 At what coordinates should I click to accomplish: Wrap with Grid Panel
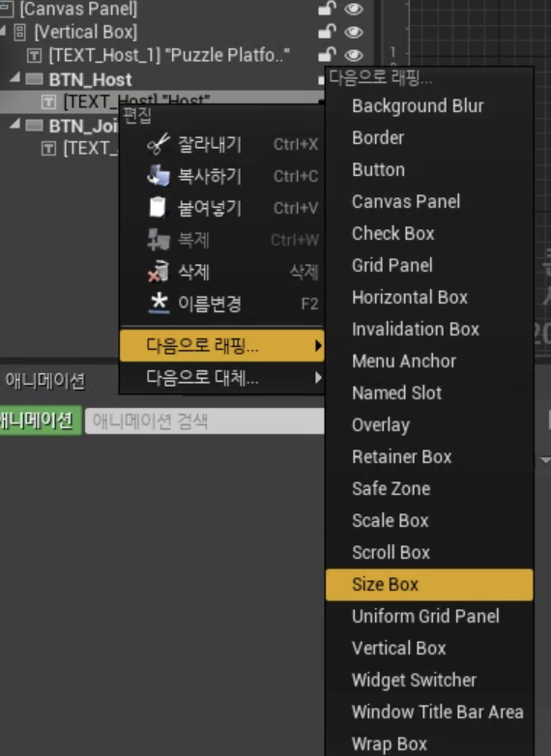point(429,265)
